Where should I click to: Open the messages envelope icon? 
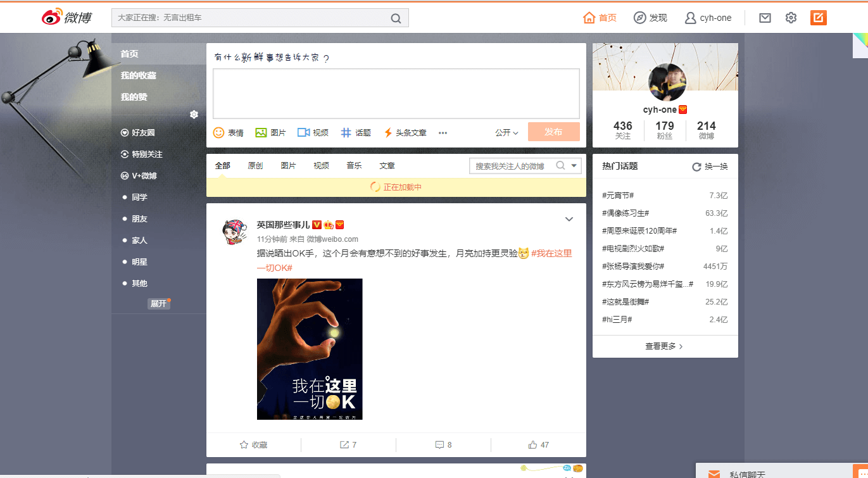[x=765, y=18]
